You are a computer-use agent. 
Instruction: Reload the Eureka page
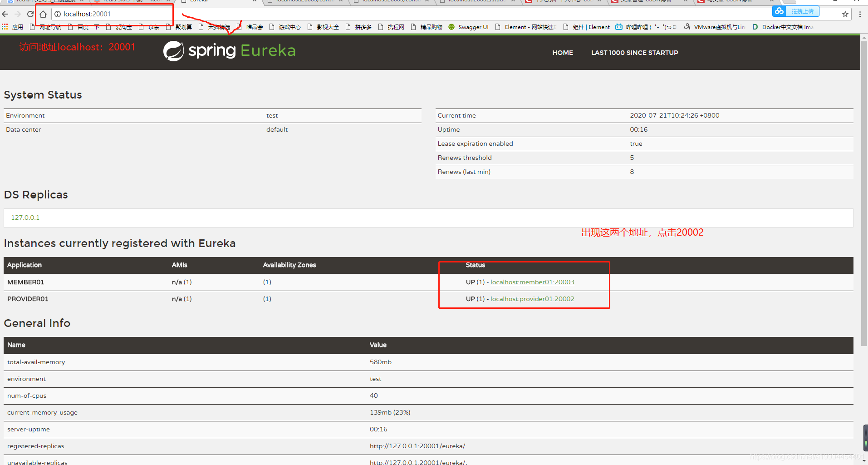(x=30, y=14)
